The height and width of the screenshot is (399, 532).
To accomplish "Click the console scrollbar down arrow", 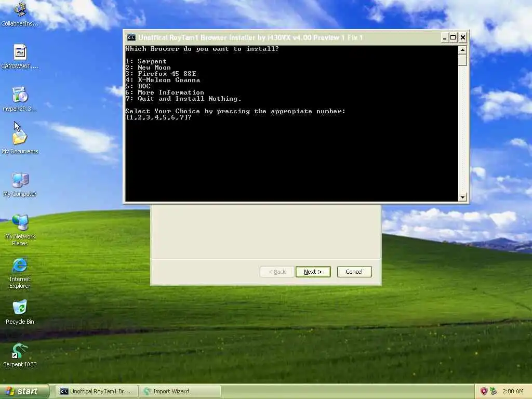I will pyautogui.click(x=462, y=197).
